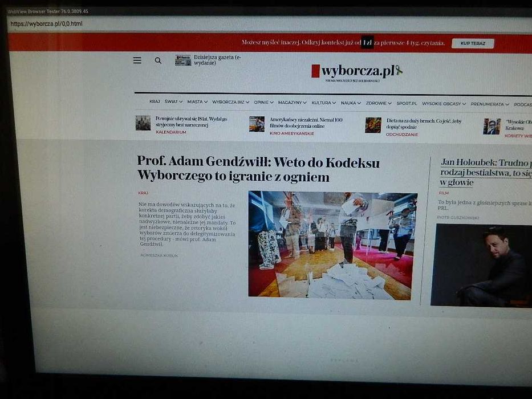The height and width of the screenshot is (399, 532).
Task: Open article 'Po wojnie ukrywał się 18 lat'
Action: [x=192, y=122]
